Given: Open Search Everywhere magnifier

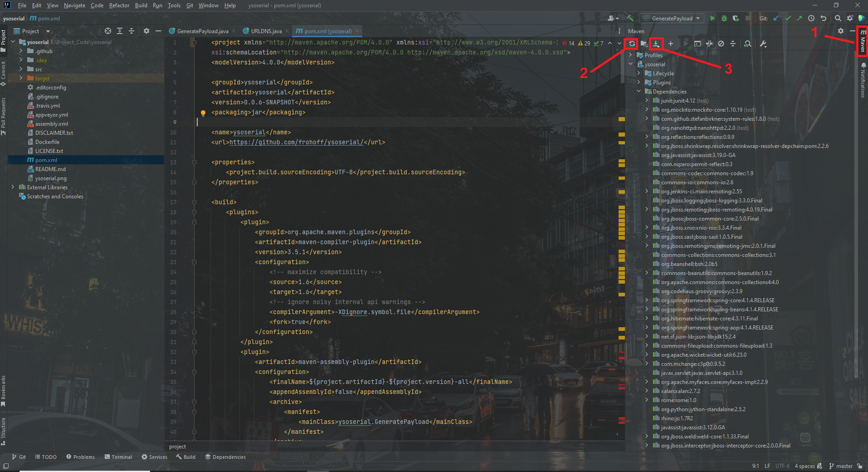Looking at the screenshot, I should (838, 18).
